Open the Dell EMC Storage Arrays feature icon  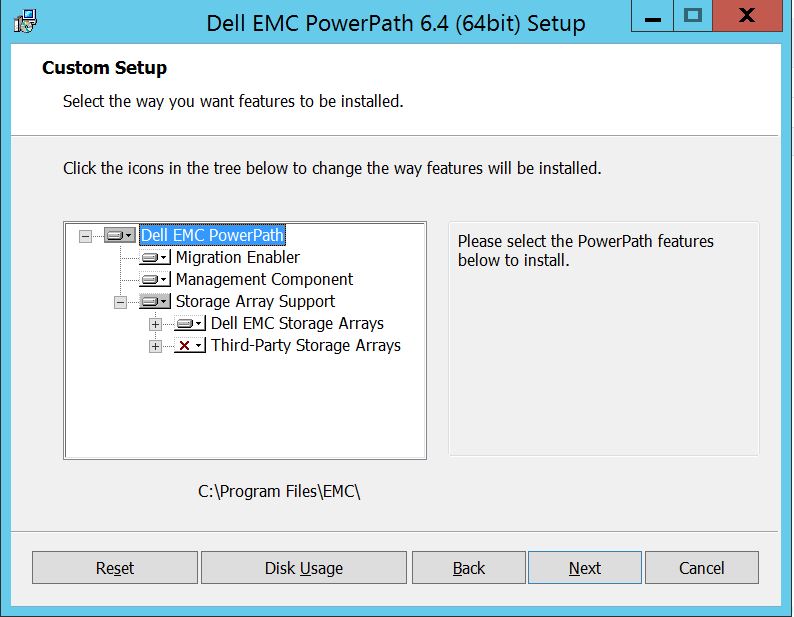tap(189, 324)
